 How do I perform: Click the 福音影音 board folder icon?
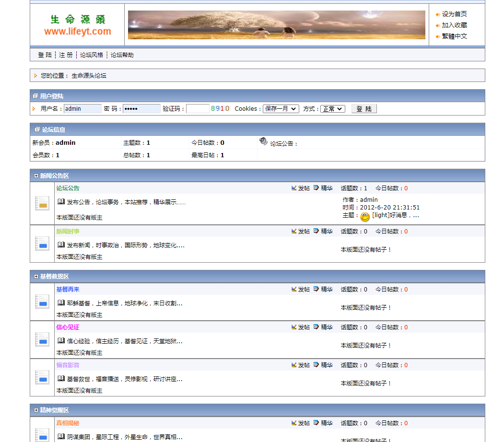[x=42, y=377]
